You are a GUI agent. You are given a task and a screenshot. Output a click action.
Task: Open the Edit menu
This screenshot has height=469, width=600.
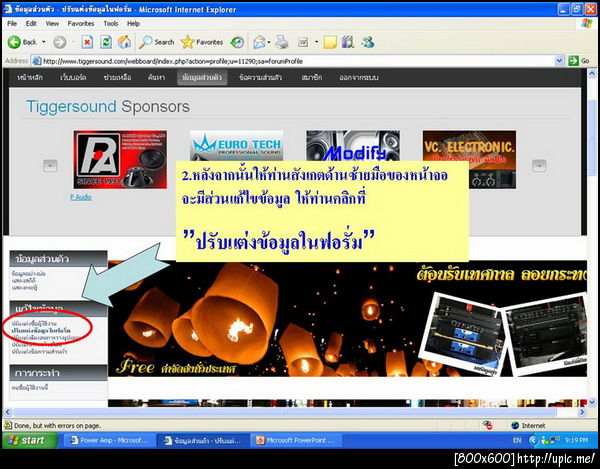pos(31,23)
